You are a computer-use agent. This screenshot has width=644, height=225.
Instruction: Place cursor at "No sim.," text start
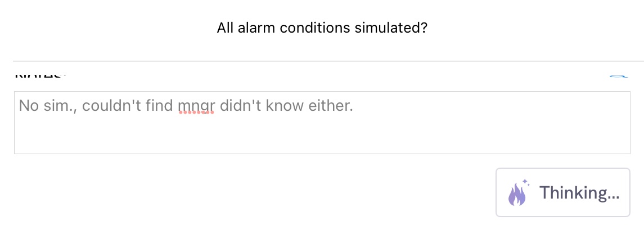tap(19, 106)
